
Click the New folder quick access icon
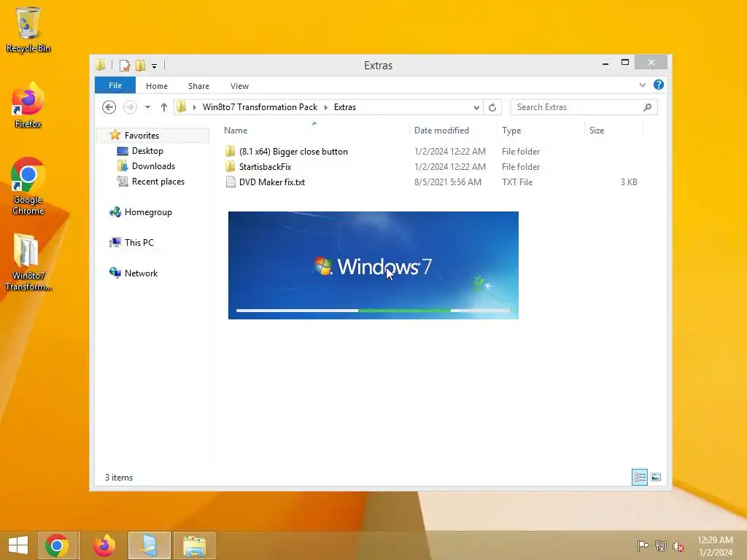141,65
